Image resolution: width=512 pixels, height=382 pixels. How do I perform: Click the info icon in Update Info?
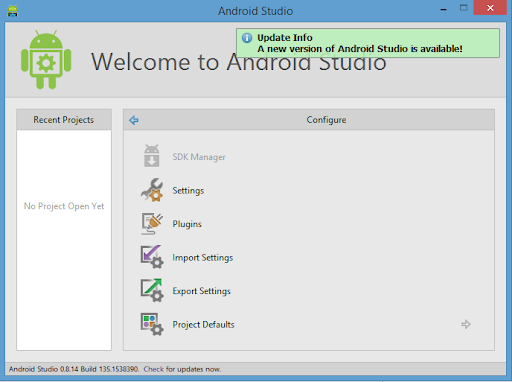[247, 38]
